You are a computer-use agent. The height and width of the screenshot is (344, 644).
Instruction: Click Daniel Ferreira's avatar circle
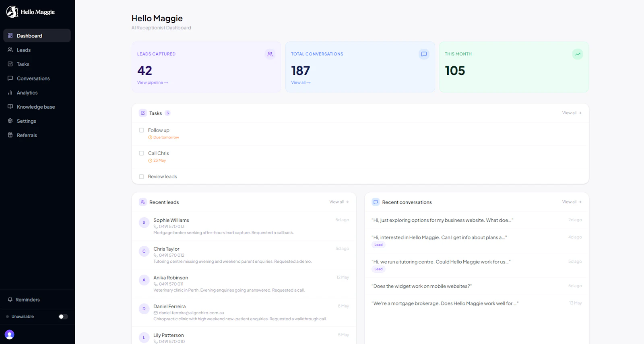click(x=144, y=309)
